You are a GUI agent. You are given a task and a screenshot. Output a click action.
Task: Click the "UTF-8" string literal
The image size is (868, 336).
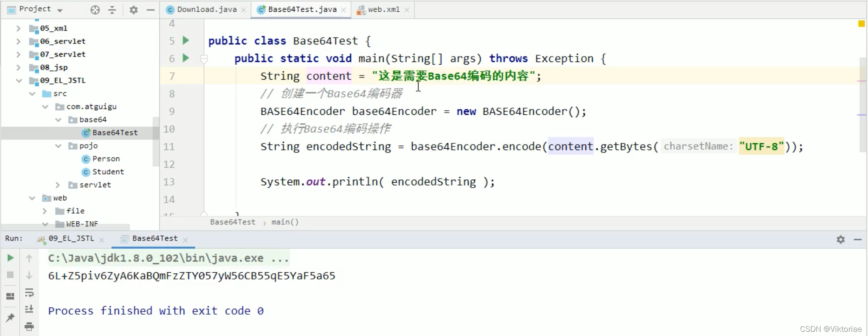[761, 146]
